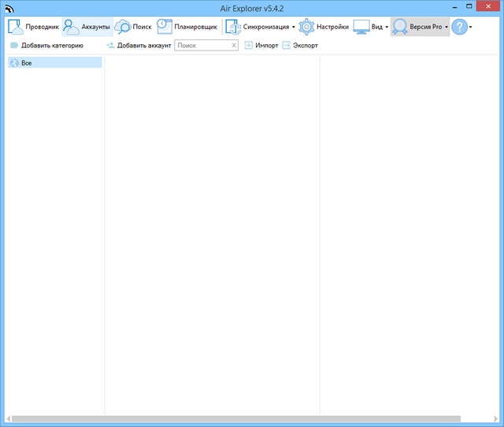Open the dropdown arrow beside the help icon
This screenshot has width=504, height=427.
pyautogui.click(x=471, y=28)
